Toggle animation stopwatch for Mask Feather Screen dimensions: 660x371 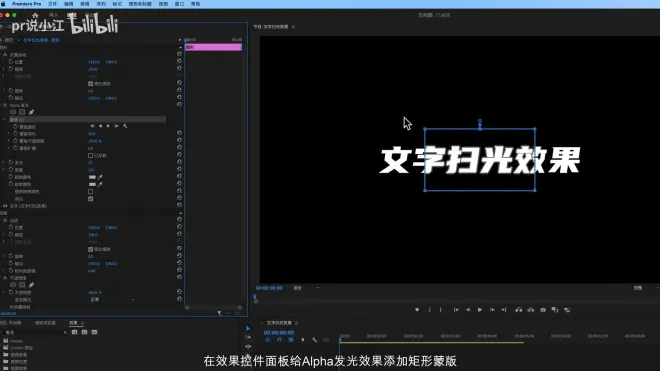tap(16, 133)
